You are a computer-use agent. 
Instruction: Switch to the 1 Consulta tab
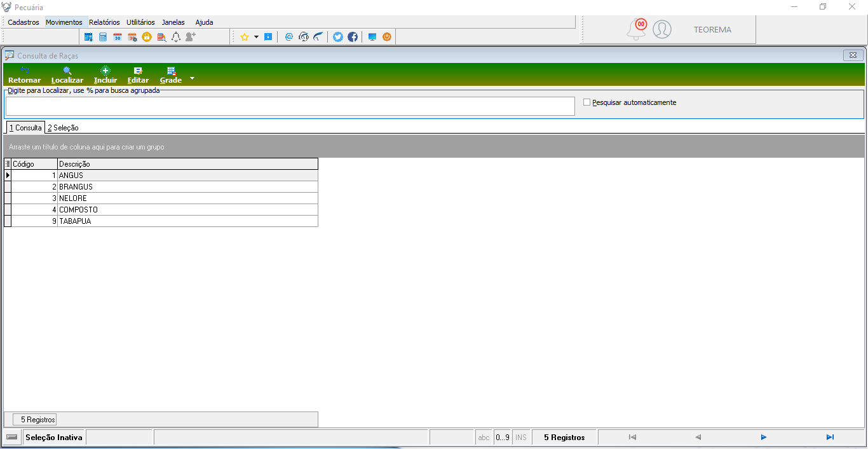coord(25,128)
